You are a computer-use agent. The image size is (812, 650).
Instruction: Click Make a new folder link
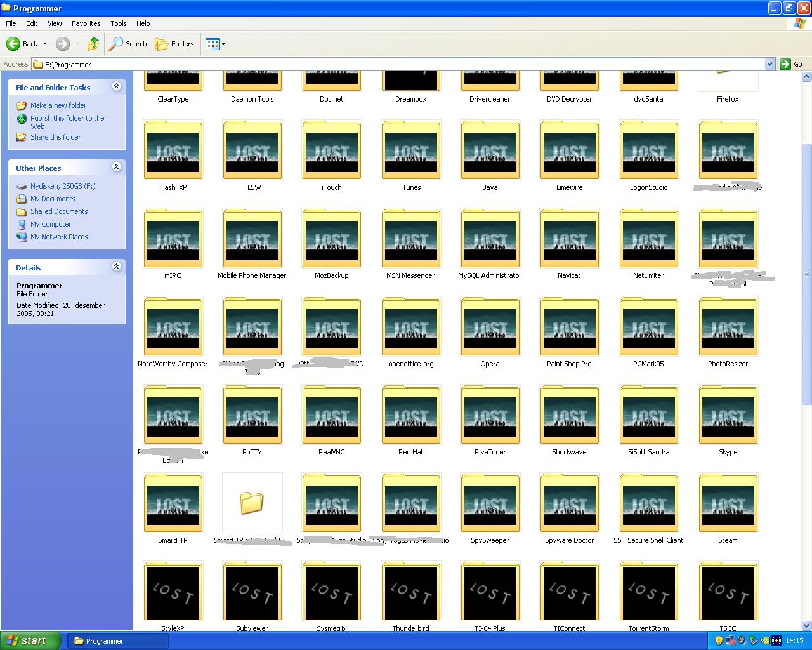(58, 105)
